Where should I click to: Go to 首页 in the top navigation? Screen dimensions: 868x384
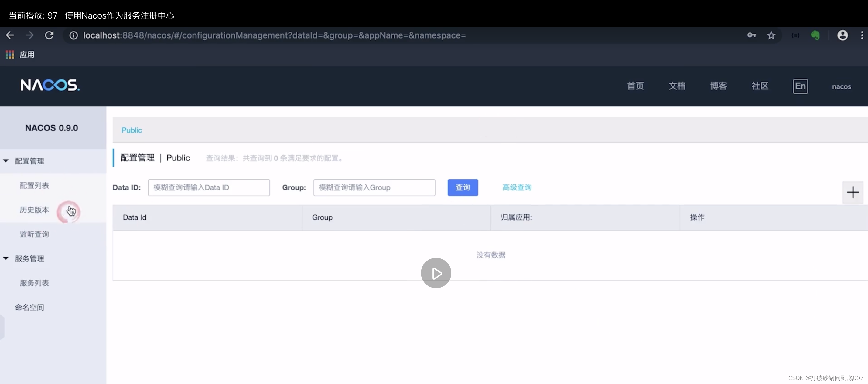click(635, 86)
